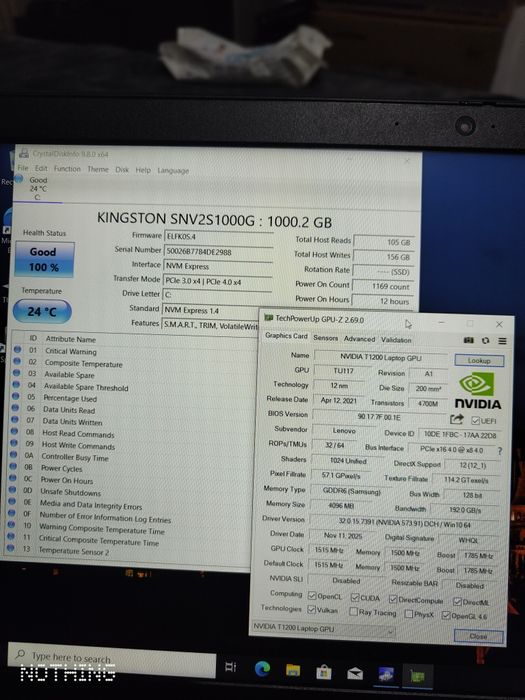Image resolution: width=525 pixels, height=700 pixels.
Task: Switch to the Advanced tab in GPU-Z
Action: point(359,339)
